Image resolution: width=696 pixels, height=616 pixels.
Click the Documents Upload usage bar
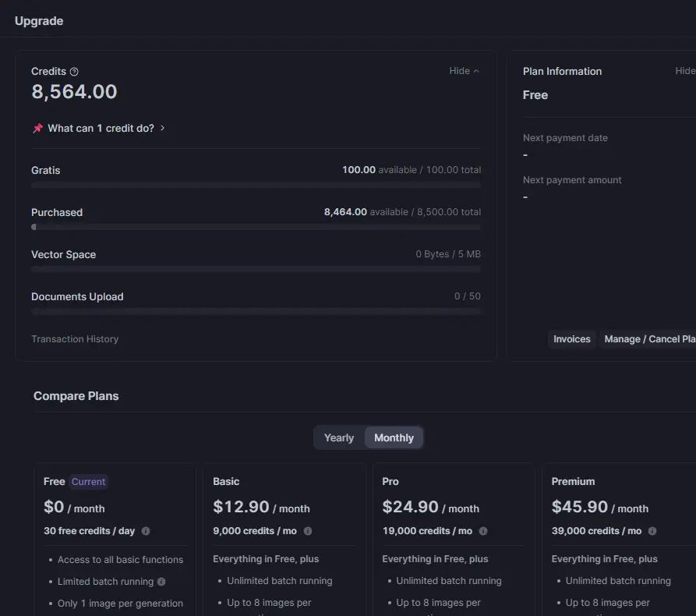pos(256,311)
